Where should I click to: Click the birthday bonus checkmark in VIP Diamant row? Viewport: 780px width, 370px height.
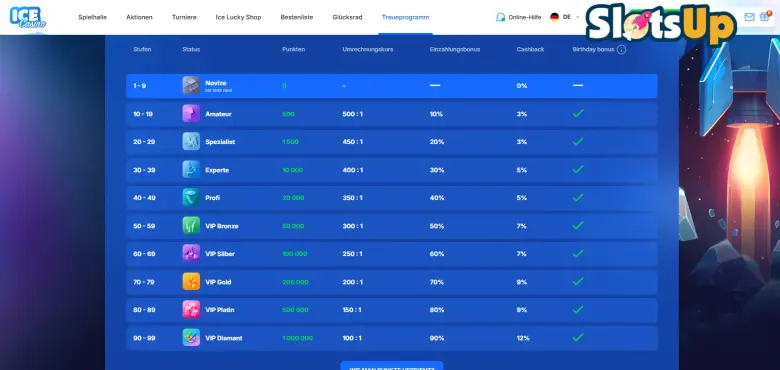(x=578, y=338)
